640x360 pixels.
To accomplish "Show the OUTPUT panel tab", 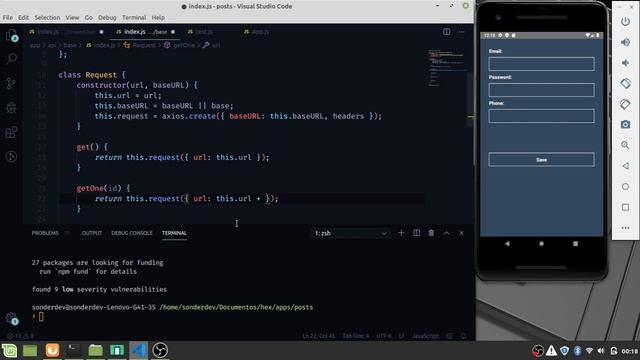I will tap(92, 233).
